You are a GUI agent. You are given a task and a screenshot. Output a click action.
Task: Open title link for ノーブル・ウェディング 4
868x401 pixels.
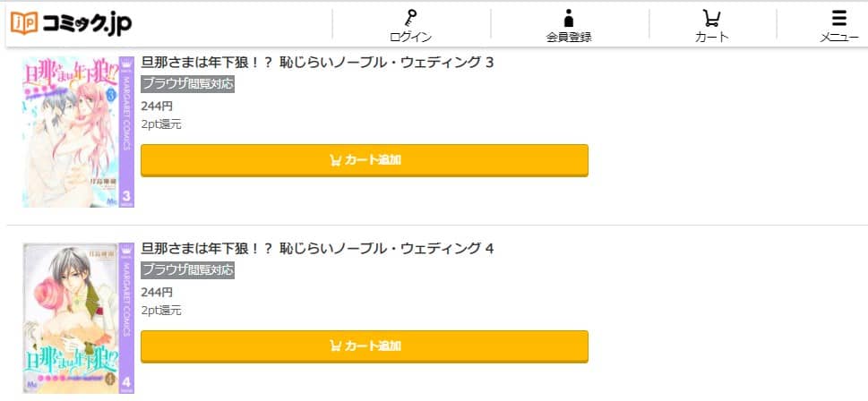(318, 249)
